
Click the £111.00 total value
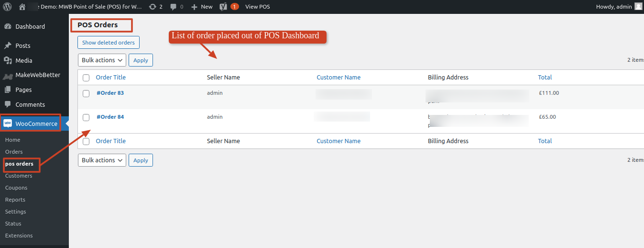pyautogui.click(x=548, y=93)
